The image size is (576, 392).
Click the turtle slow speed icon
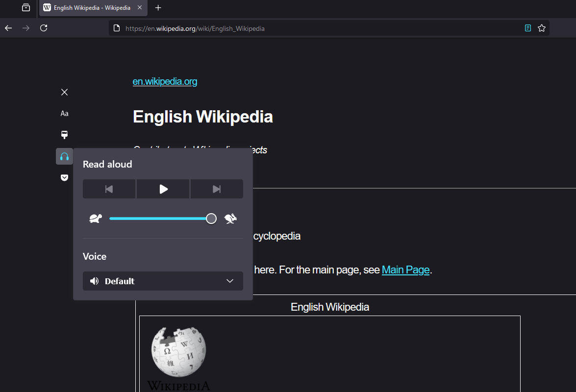pos(95,219)
